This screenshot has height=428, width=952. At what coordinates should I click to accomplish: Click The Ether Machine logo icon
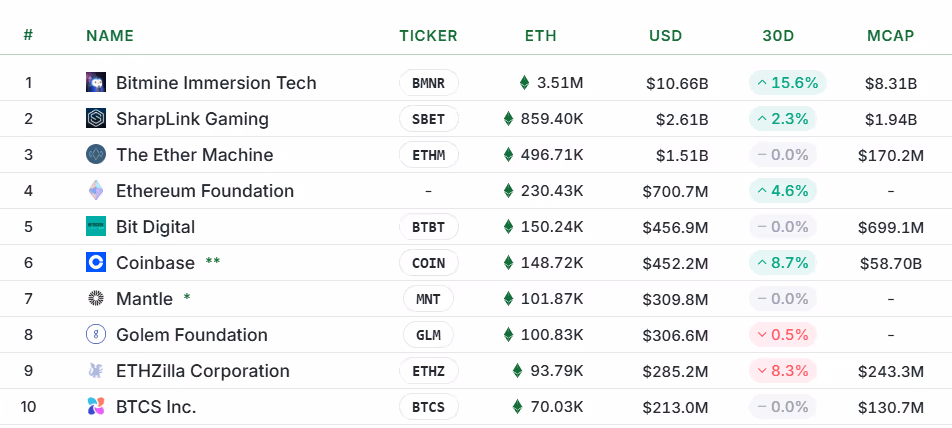96,155
